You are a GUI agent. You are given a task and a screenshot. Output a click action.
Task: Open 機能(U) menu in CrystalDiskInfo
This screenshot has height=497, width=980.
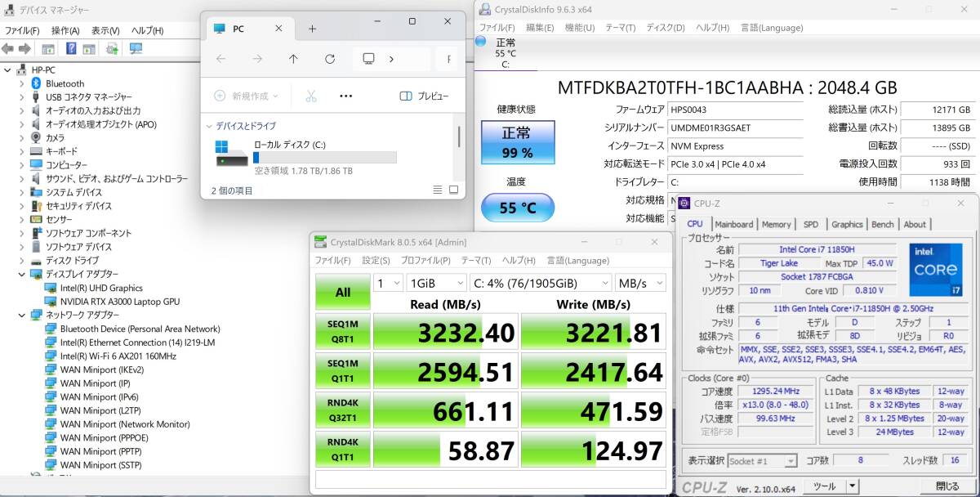pos(579,27)
